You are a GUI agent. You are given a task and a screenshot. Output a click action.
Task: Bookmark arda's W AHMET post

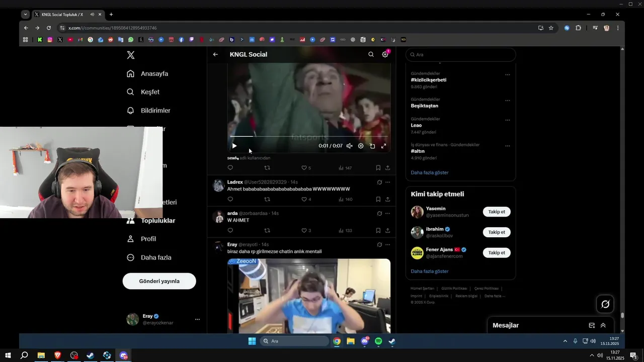coord(378,230)
